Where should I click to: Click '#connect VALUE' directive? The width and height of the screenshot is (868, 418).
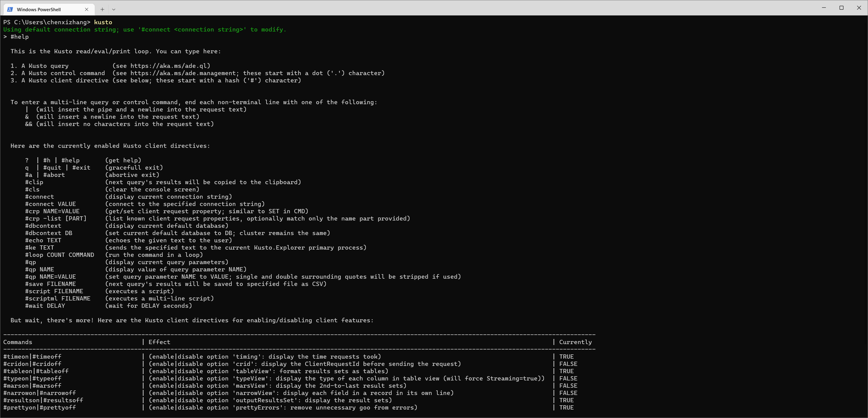coord(51,204)
